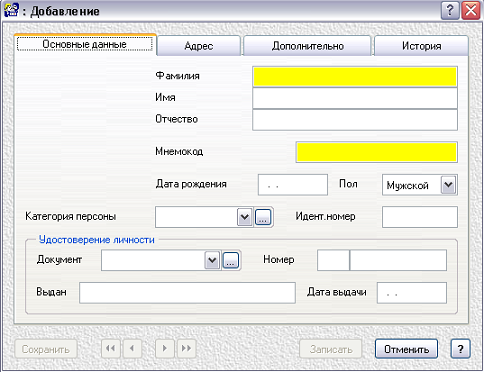The image size is (484, 372).
Task: Click the Документ combo text box
Action: tap(153, 260)
